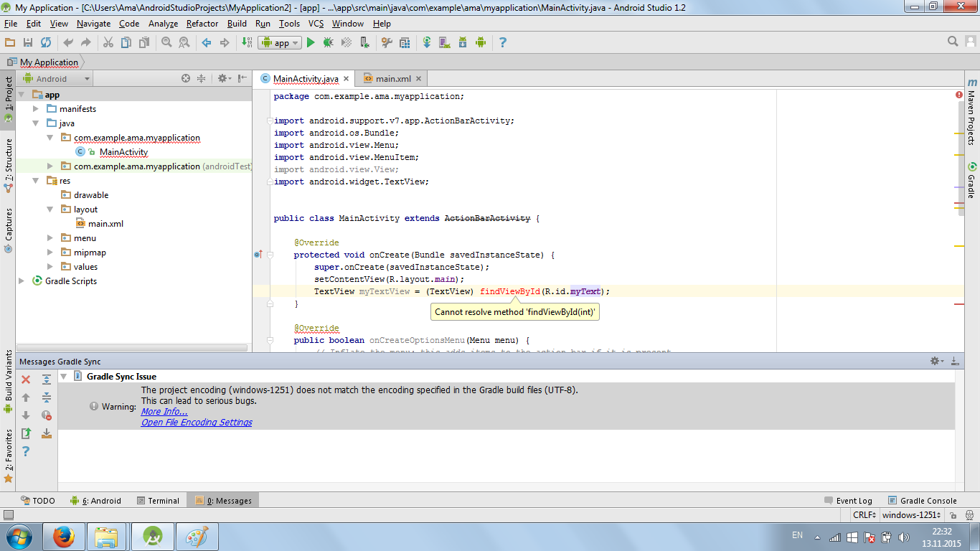Image resolution: width=980 pixels, height=551 pixels.
Task: Open the CRLF line separator selector
Action: coord(865,515)
